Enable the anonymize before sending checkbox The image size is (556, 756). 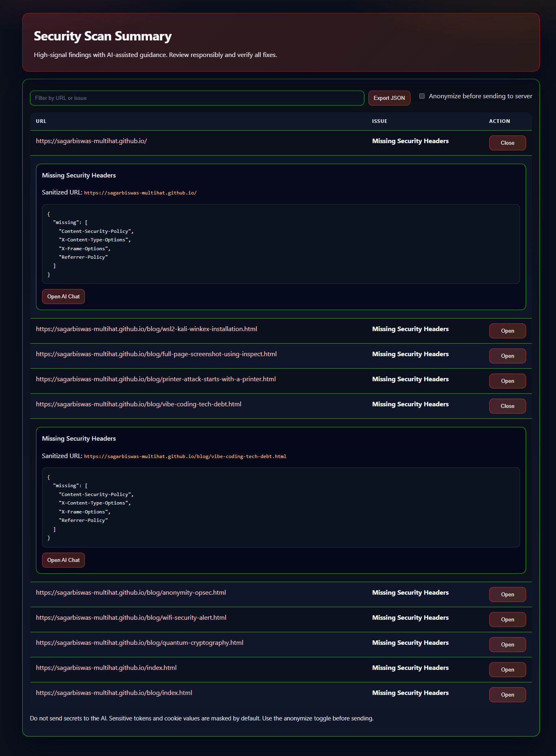422,96
